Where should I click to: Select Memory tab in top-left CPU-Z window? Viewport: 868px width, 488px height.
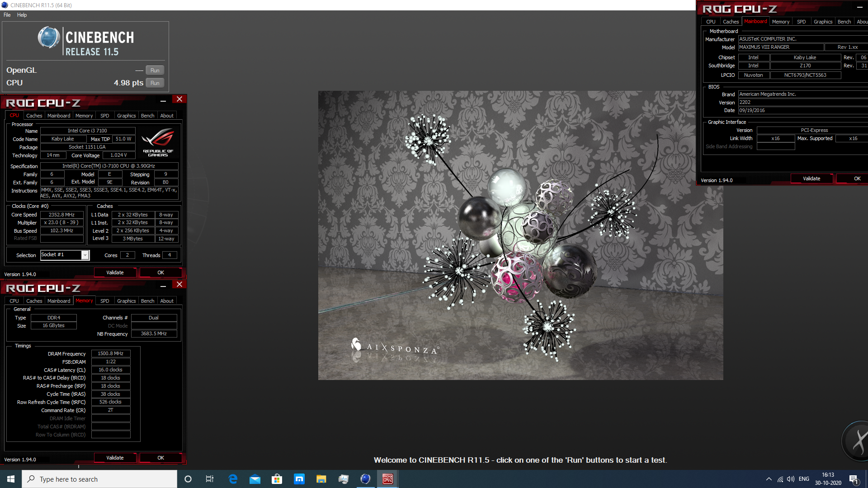[84, 116]
